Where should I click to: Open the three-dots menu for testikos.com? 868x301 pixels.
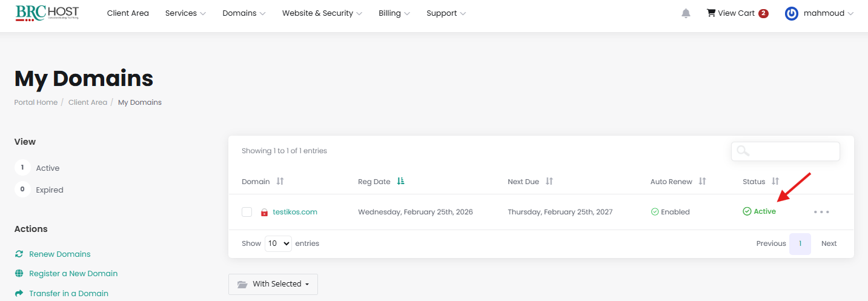pos(821,212)
